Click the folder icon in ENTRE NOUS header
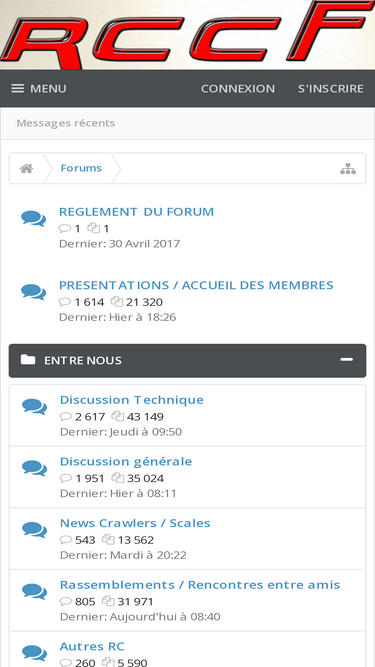 28,360
